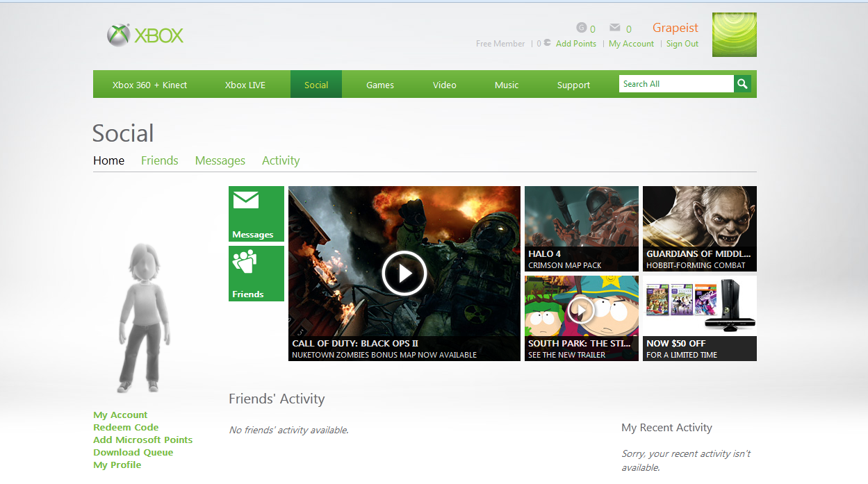Click Redeem Code link

point(126,428)
